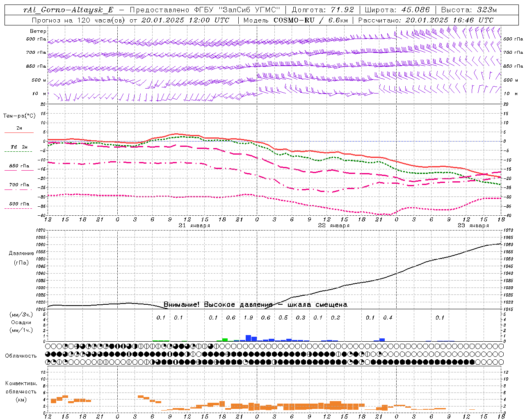Click the 0.5 precipitation value

283,318
